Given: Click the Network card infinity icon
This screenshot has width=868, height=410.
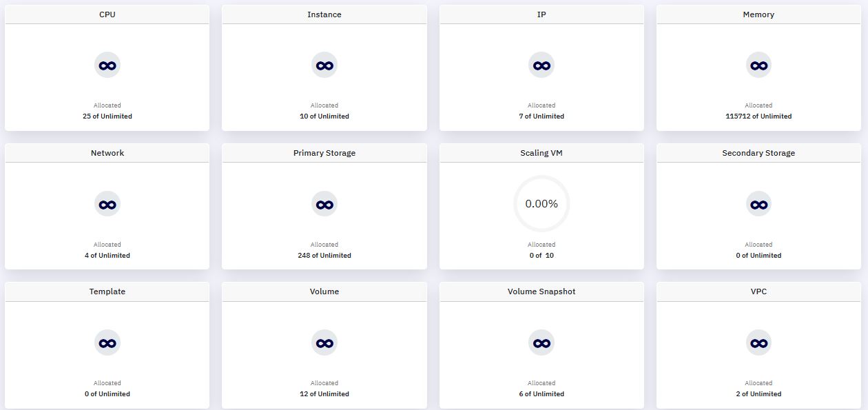Looking at the screenshot, I should point(107,204).
